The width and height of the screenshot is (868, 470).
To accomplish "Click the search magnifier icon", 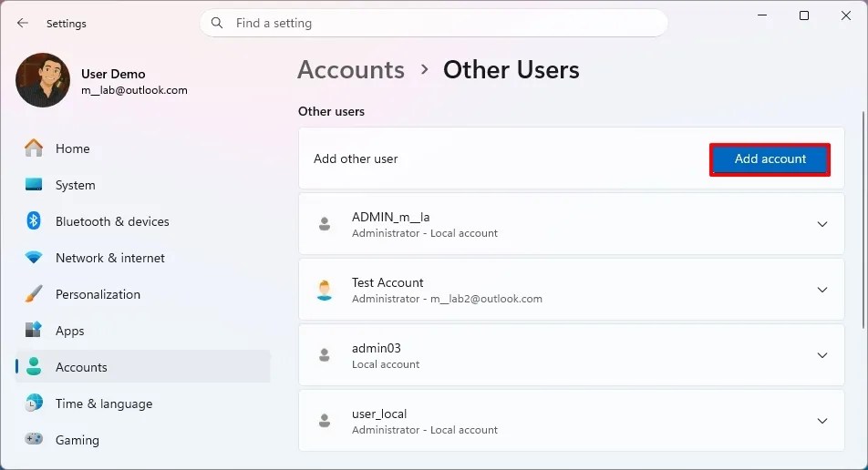I will pyautogui.click(x=217, y=23).
